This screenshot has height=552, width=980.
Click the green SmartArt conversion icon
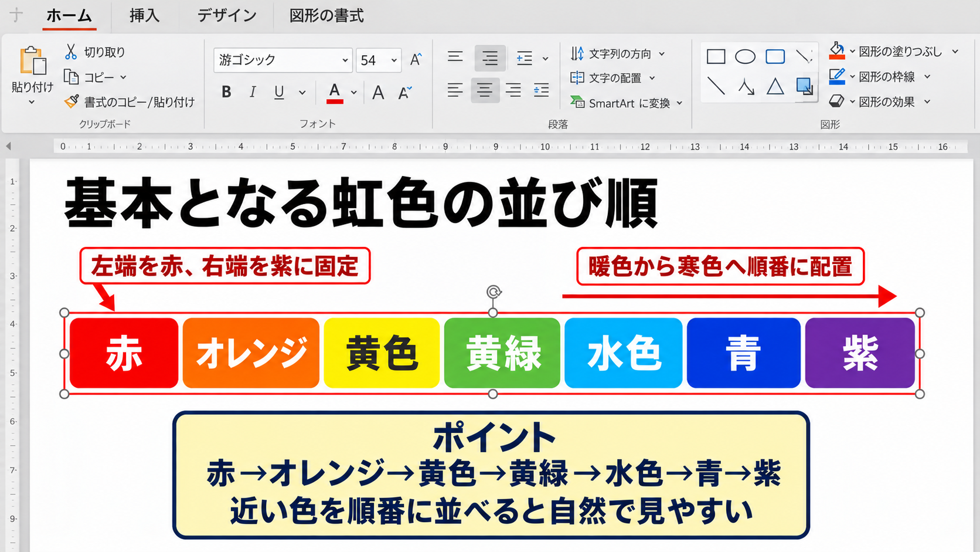click(x=577, y=102)
